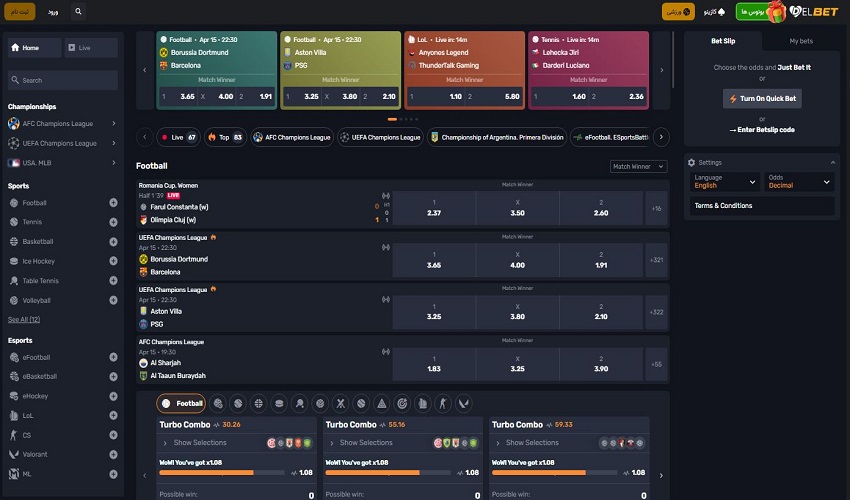Select the Football chip in Turbo Combo section

pyautogui.click(x=181, y=403)
